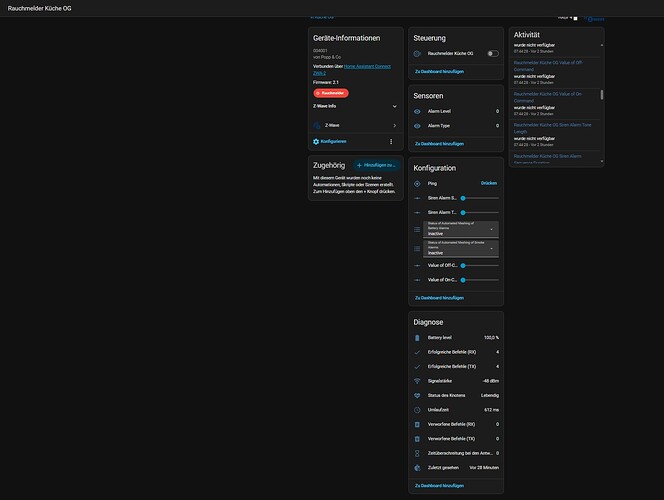Click the Value of On-C... slider handle

(463, 280)
